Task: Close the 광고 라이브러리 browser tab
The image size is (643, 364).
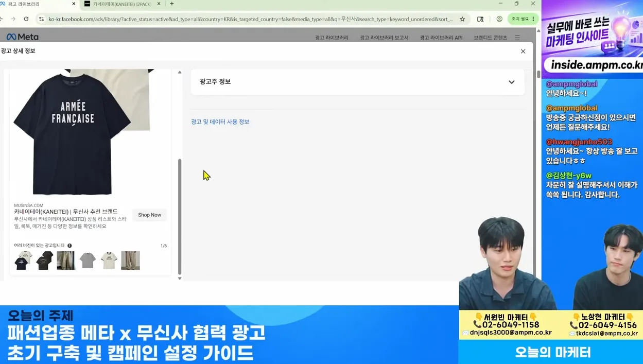Action: [x=74, y=4]
